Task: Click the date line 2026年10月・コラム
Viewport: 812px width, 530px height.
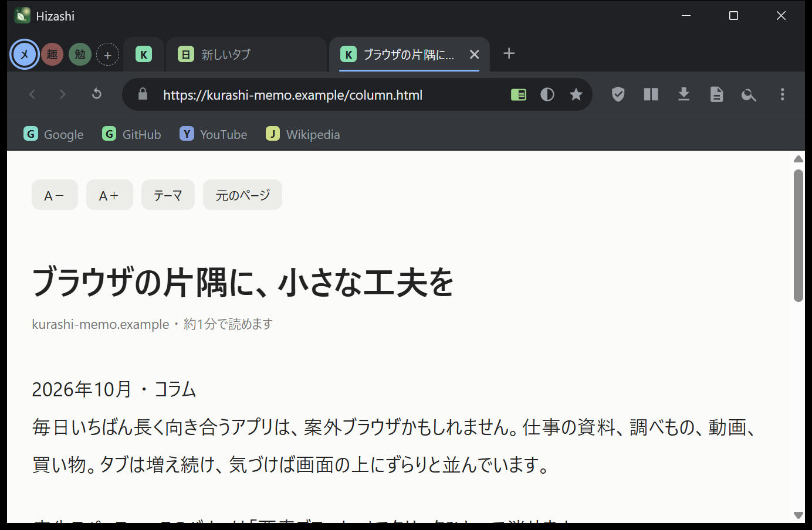Action: pyautogui.click(x=114, y=389)
